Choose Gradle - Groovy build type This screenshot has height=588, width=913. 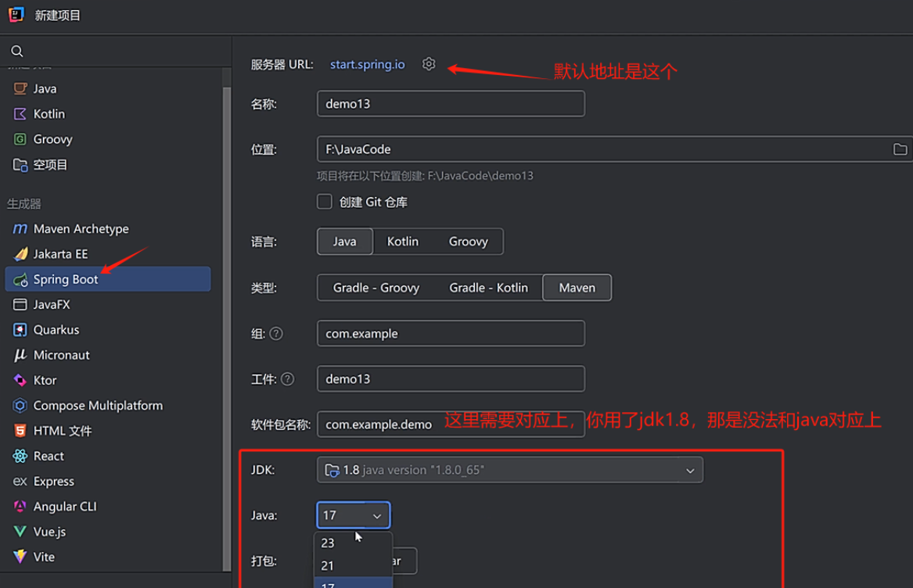tap(376, 288)
